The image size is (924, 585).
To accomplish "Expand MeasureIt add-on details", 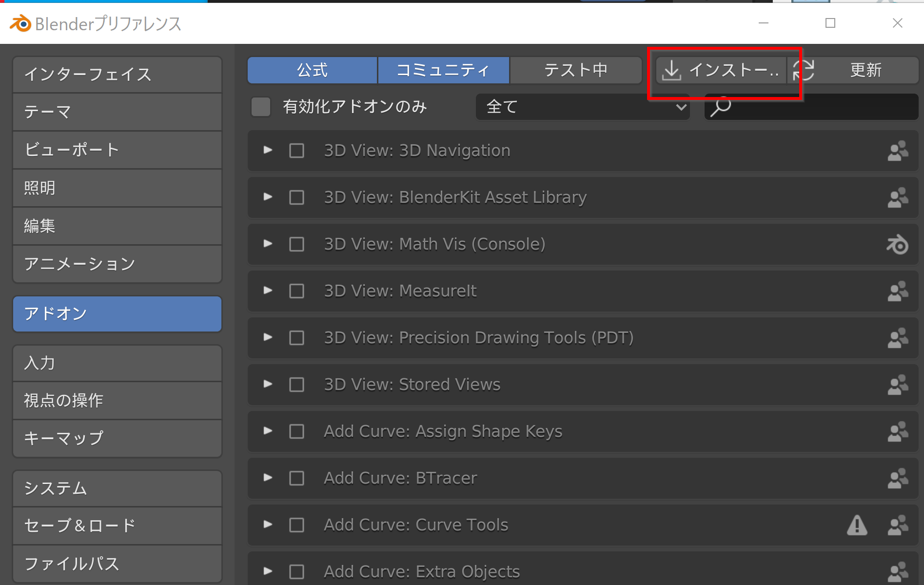I will click(268, 291).
